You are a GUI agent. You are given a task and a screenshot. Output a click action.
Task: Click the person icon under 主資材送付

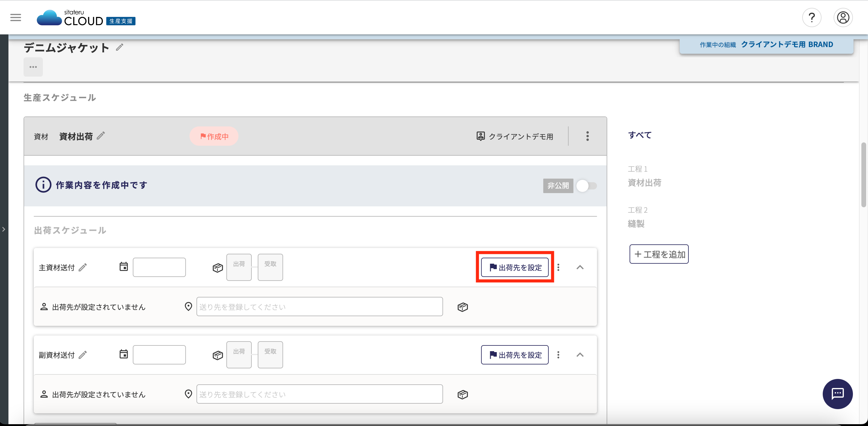tap(44, 307)
